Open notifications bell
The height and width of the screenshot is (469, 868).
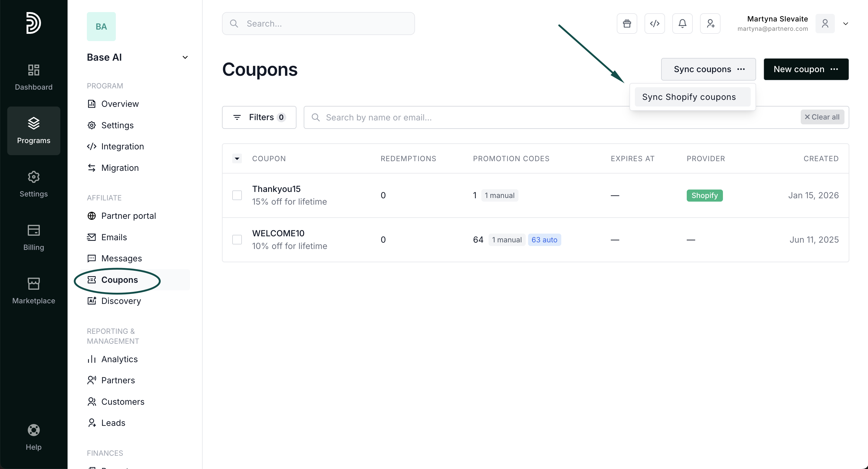[x=682, y=24]
